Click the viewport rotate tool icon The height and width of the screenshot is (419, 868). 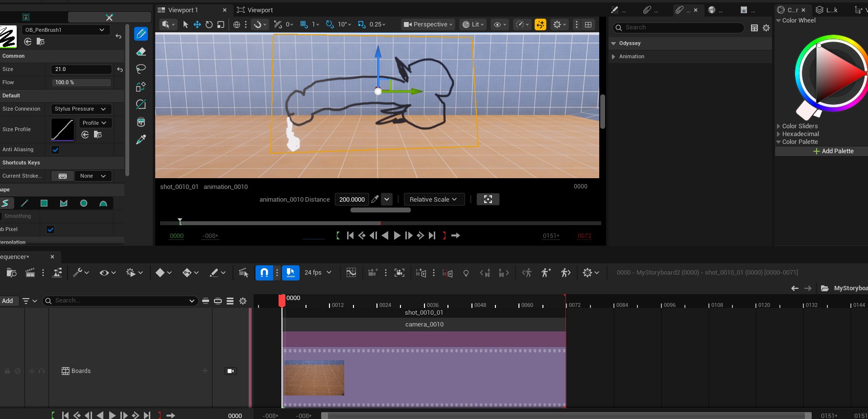click(209, 24)
